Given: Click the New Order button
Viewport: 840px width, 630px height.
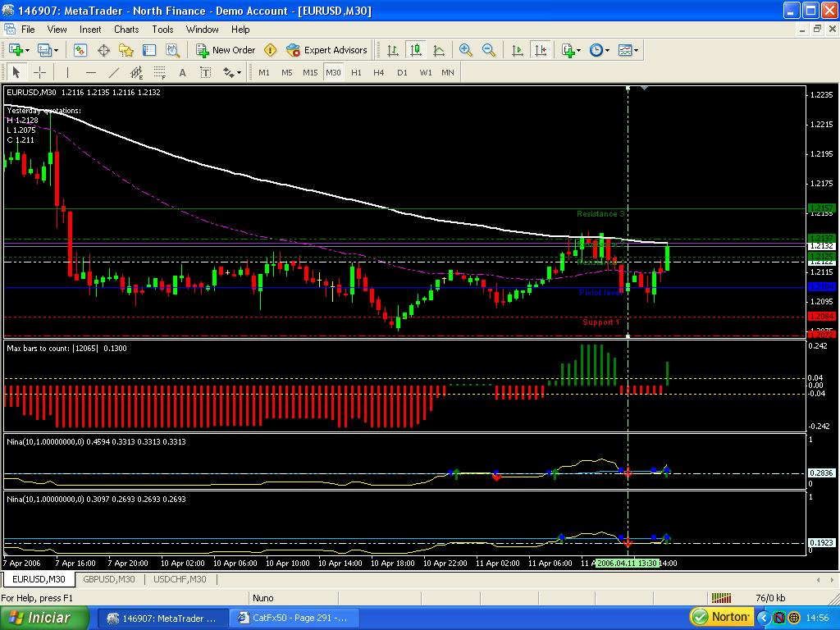Looking at the screenshot, I should tap(226, 50).
